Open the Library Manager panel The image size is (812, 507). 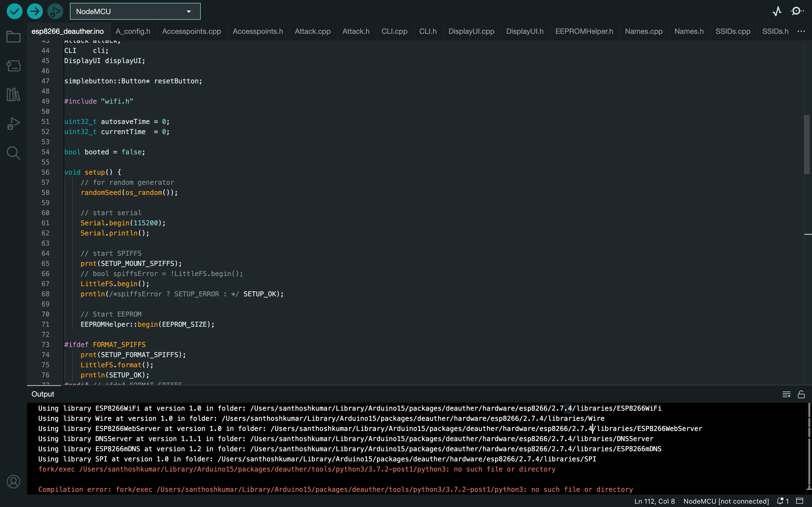click(13, 95)
